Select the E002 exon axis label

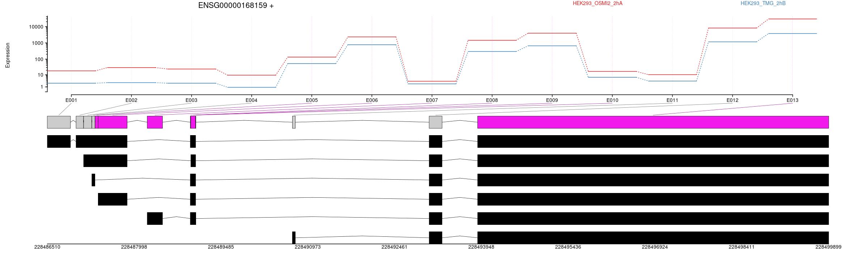pos(131,100)
